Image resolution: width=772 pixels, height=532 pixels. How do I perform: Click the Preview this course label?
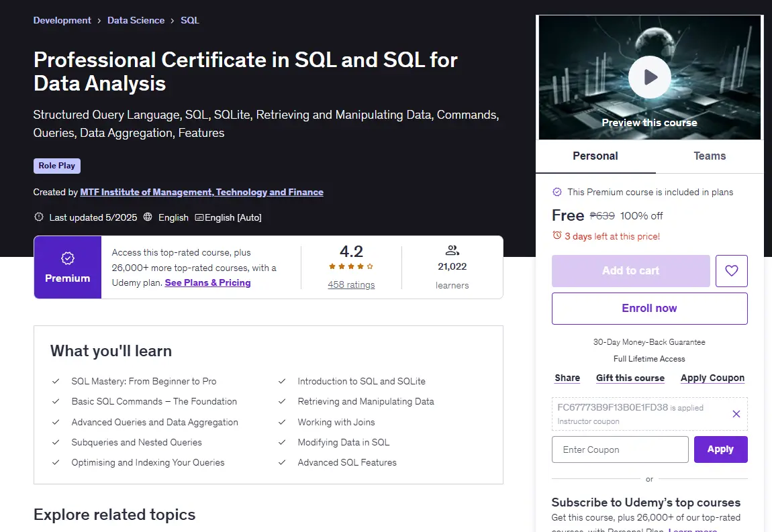click(x=649, y=123)
